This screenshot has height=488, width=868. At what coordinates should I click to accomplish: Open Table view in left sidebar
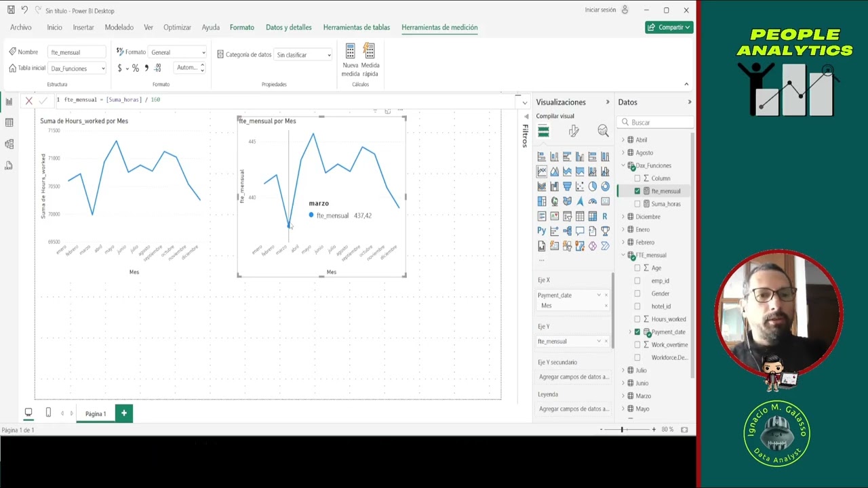click(9, 123)
